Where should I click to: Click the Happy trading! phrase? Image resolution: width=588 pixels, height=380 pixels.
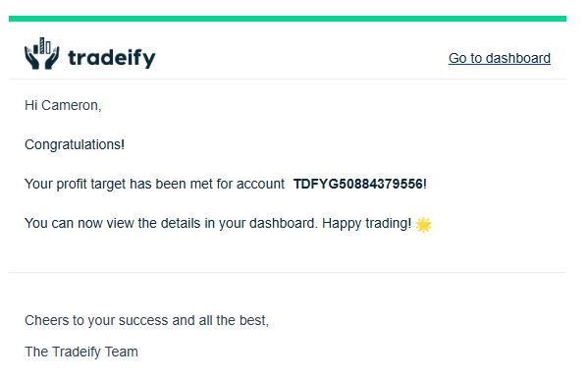click(367, 223)
